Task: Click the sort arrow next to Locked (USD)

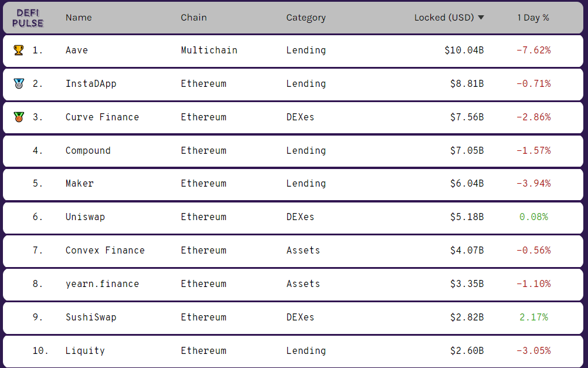Action: (x=481, y=18)
